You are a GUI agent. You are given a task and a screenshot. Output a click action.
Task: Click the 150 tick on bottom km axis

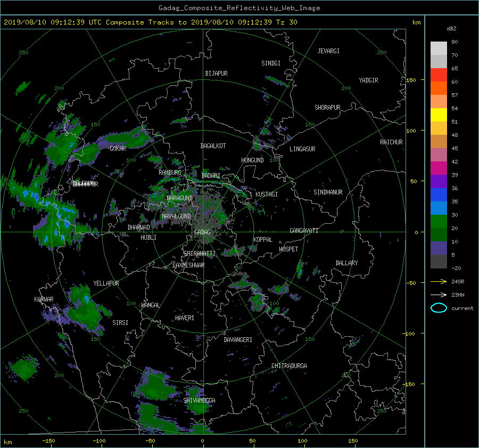tap(352, 441)
